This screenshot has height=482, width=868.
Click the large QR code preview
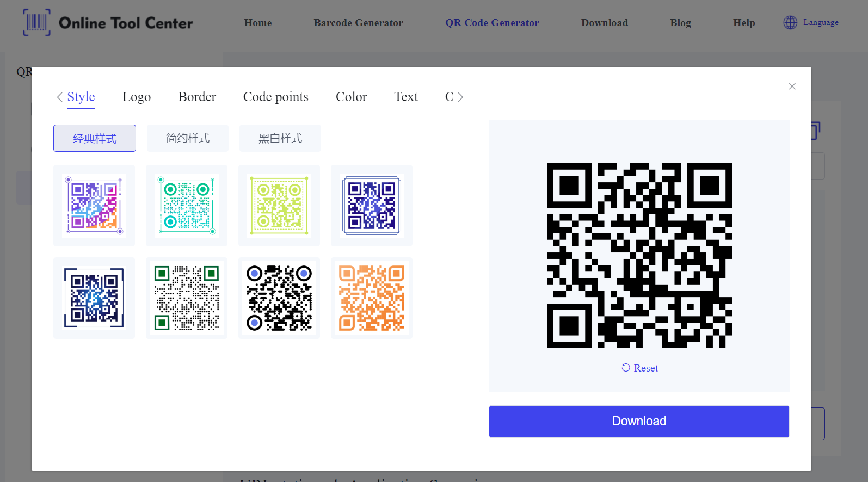pyautogui.click(x=639, y=256)
